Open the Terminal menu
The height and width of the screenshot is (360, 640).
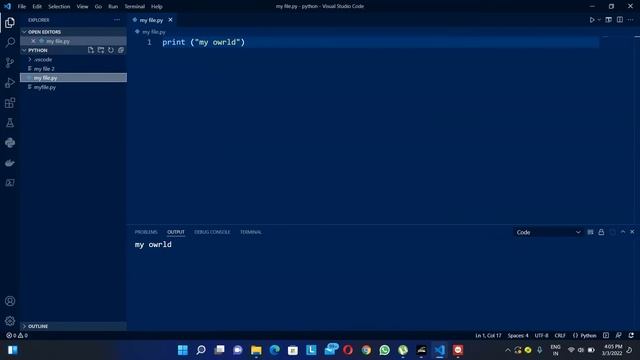[x=134, y=6]
